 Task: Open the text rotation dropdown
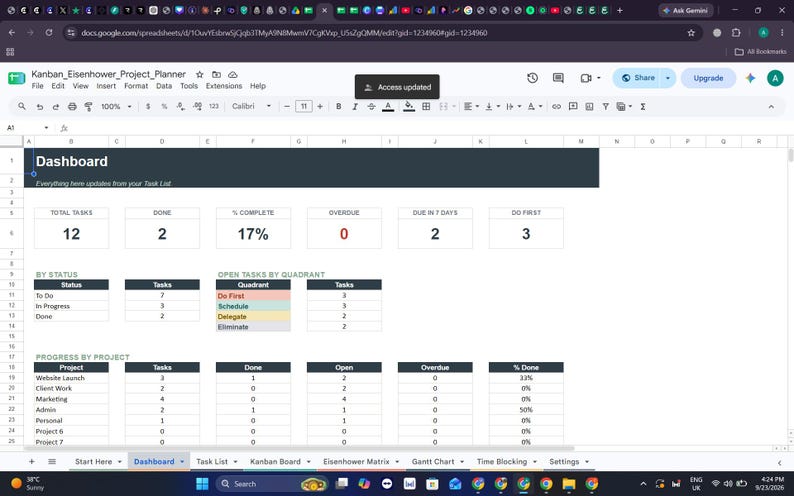coord(535,106)
